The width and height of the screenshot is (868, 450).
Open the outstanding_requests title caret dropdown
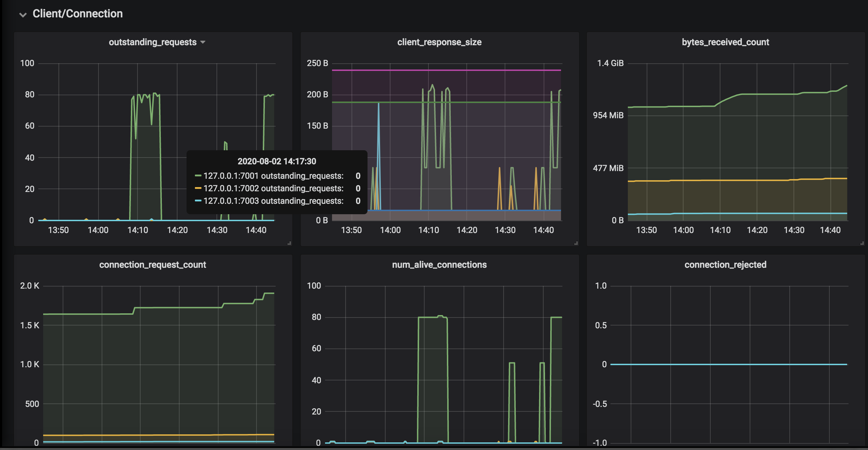(203, 42)
